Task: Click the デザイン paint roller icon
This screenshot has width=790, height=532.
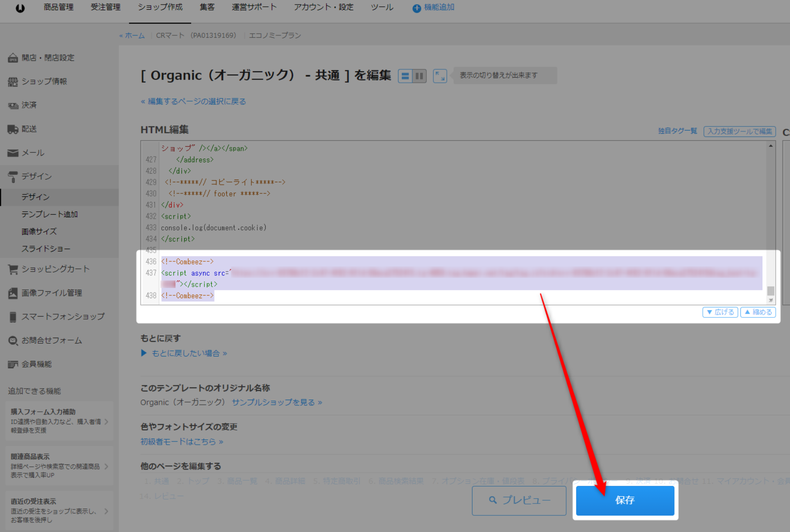Action: [x=13, y=177]
